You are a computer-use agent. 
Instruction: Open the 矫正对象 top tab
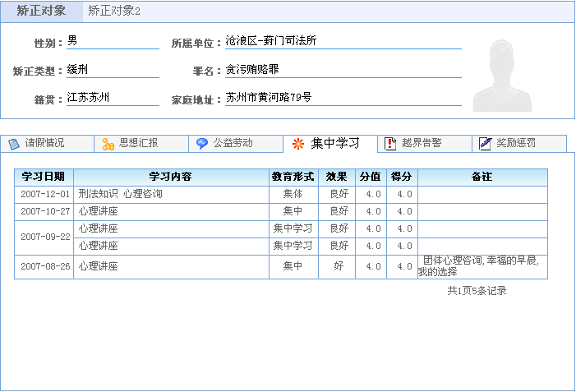(x=41, y=12)
